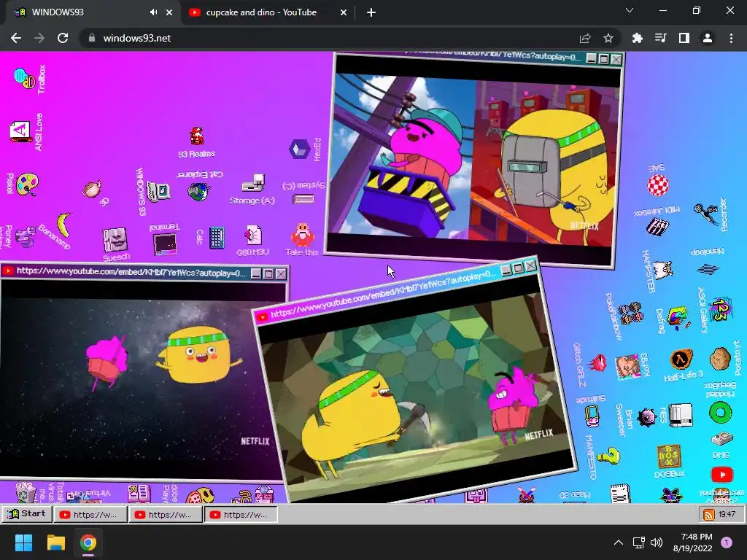This screenshot has height=560, width=747.
Task: Open the G80.M3U playlist file icon
Action: [253, 236]
